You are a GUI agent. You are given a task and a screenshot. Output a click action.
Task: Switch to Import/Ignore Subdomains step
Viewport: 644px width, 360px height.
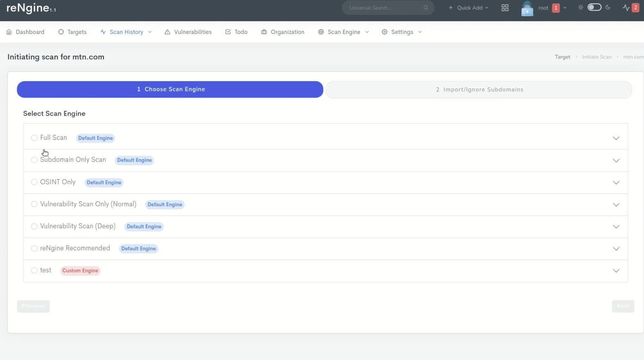[x=479, y=90]
